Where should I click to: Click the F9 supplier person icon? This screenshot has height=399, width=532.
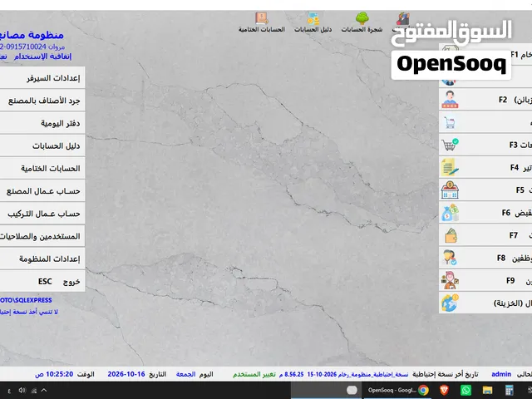pyautogui.click(x=450, y=281)
